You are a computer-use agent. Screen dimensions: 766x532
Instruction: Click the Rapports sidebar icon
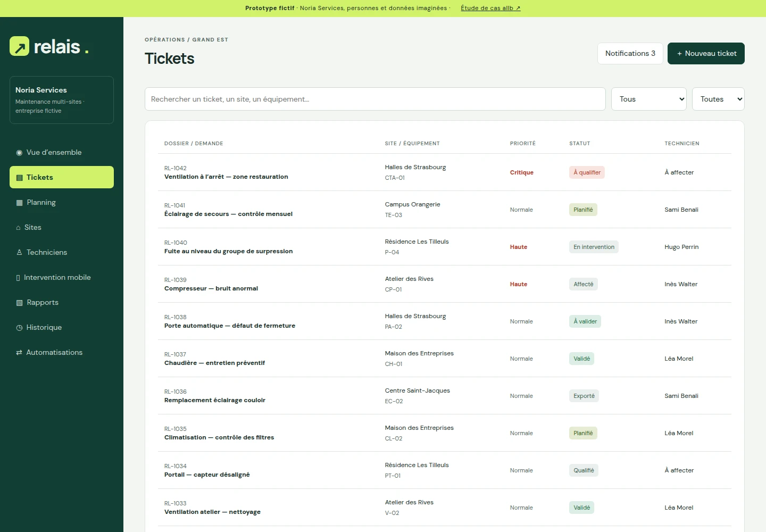click(x=20, y=303)
